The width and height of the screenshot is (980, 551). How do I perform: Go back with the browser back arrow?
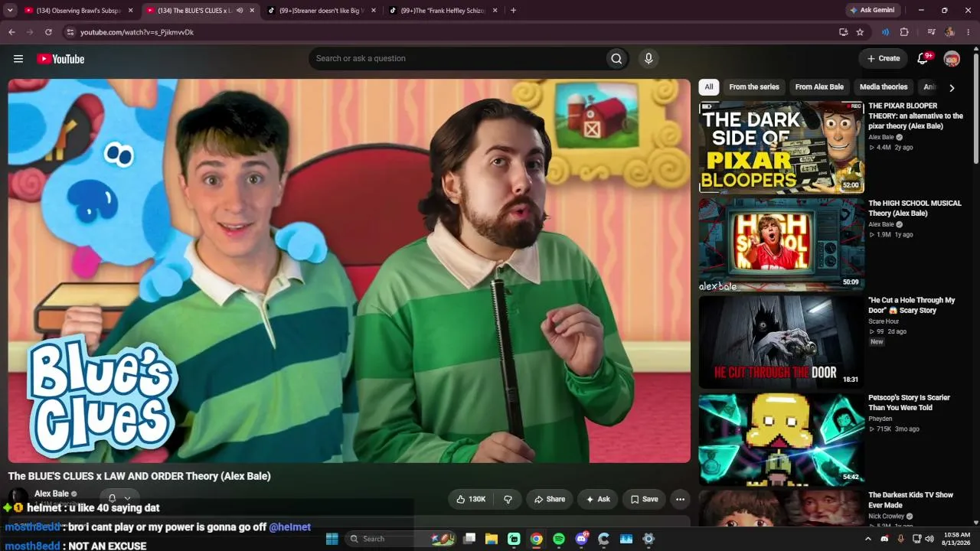pos(11,32)
